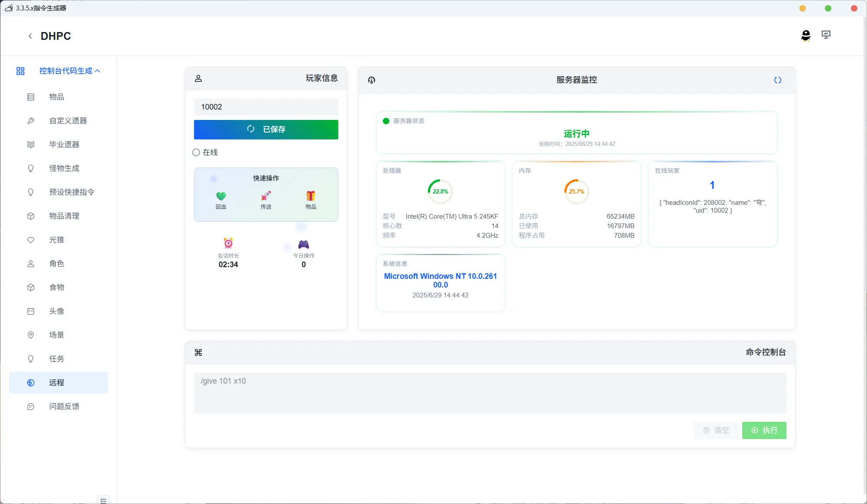Click the 25.7% memory usage gauge
Image resolution: width=867 pixels, height=504 pixels.
pyautogui.click(x=576, y=191)
